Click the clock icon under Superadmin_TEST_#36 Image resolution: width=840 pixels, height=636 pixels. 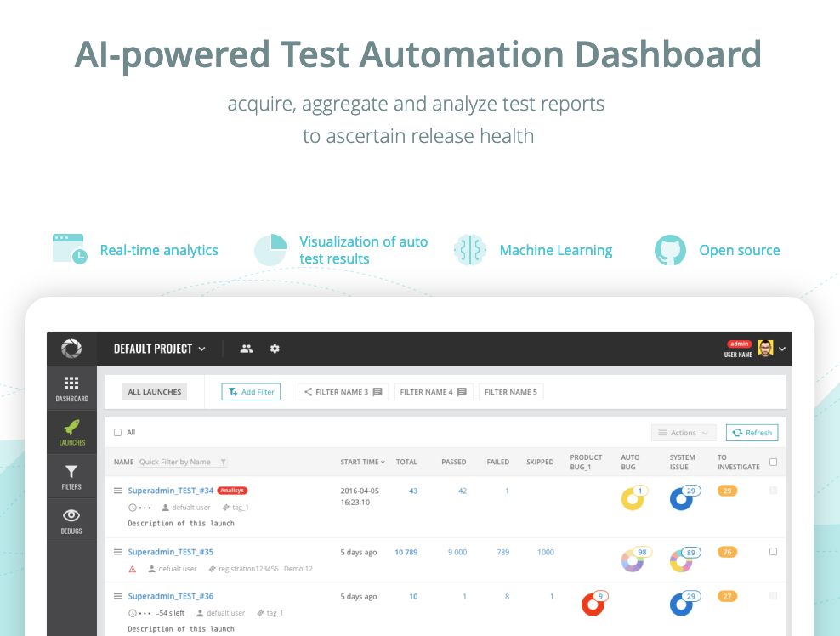[133, 613]
